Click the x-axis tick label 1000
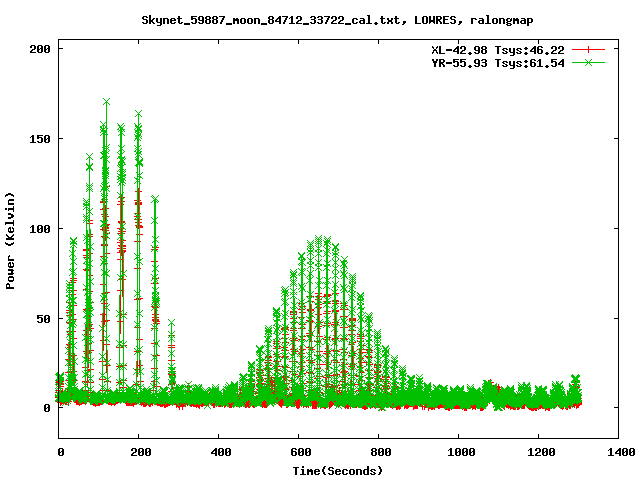This screenshot has width=640, height=480. [x=461, y=452]
